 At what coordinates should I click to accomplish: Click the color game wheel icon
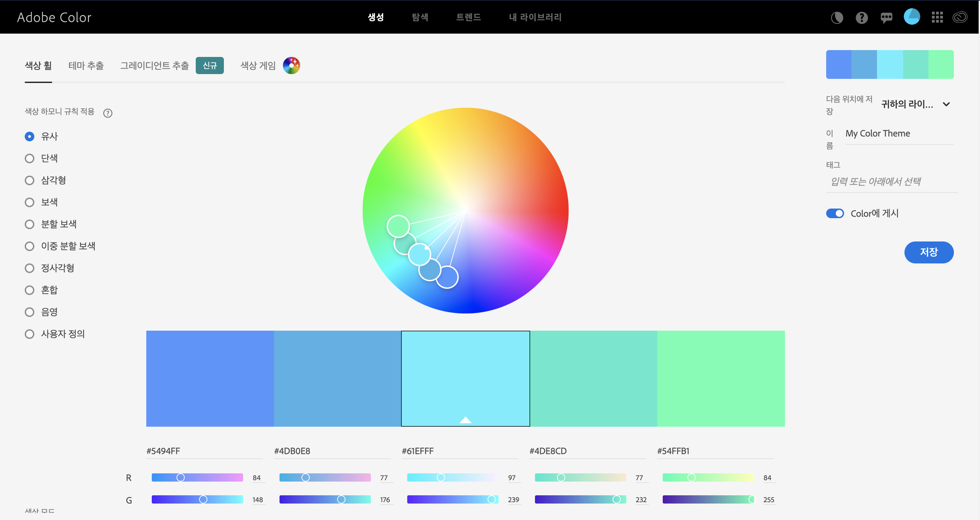292,66
